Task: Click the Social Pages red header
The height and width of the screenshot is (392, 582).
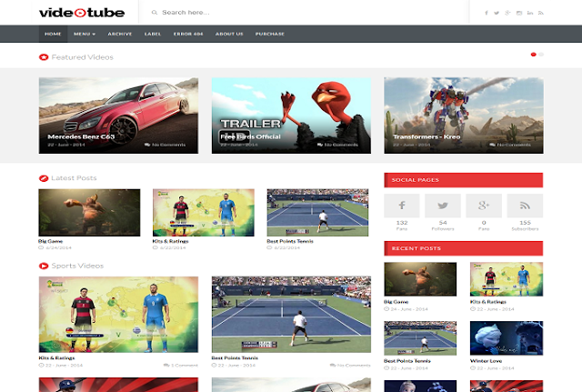Action: (464, 180)
